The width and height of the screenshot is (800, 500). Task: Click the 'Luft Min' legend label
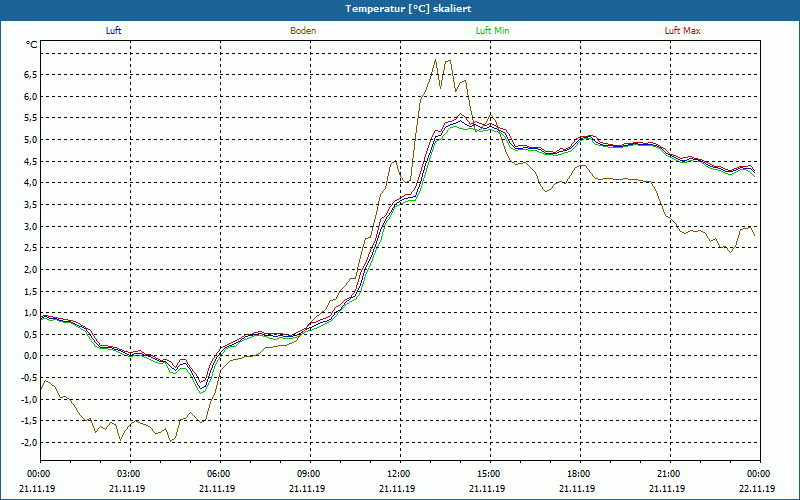tap(492, 31)
